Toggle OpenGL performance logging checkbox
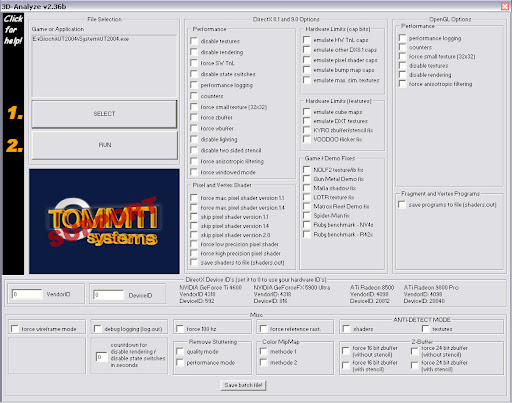The height and width of the screenshot is (403, 512). pyautogui.click(x=402, y=38)
